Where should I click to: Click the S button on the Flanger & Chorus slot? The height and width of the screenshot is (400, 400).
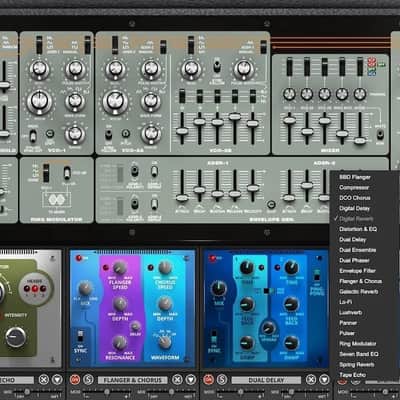click(88, 379)
